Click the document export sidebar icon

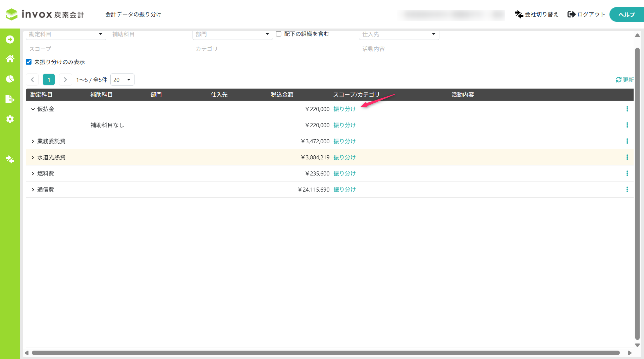tap(10, 99)
